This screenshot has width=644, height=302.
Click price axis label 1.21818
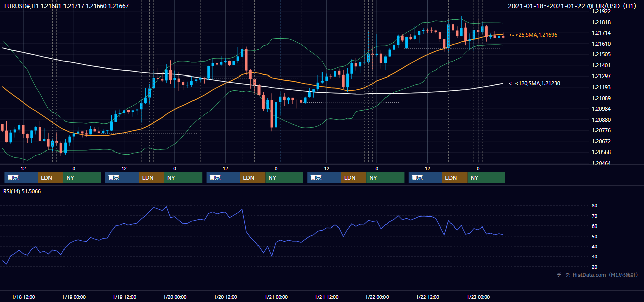(x=601, y=22)
